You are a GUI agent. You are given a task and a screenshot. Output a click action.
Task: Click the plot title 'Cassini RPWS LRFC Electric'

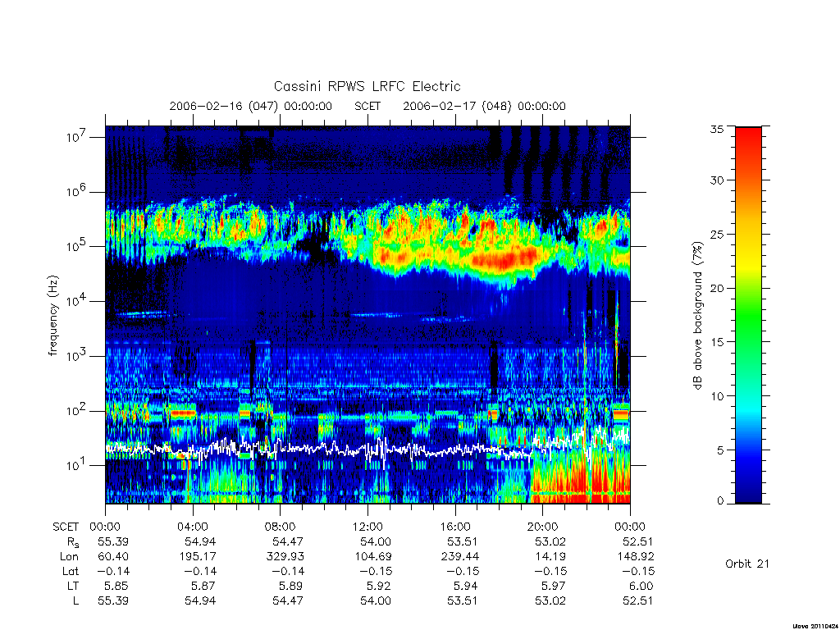click(x=367, y=86)
